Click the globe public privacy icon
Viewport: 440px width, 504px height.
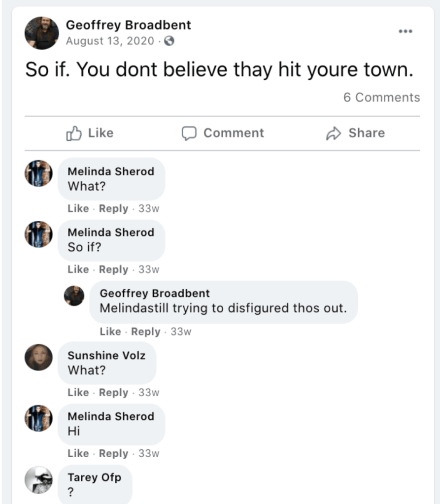pyautogui.click(x=169, y=41)
